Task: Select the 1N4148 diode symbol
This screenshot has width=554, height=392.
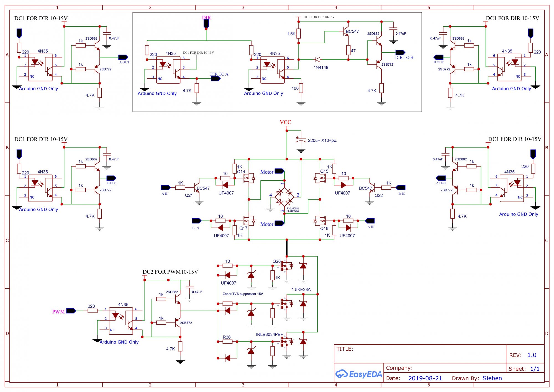Action: click(x=318, y=60)
